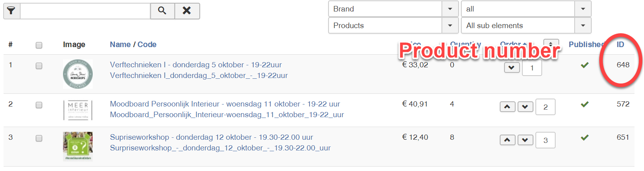The image size is (644, 171).
Task: Click the search text input field
Action: pyautogui.click(x=85, y=11)
